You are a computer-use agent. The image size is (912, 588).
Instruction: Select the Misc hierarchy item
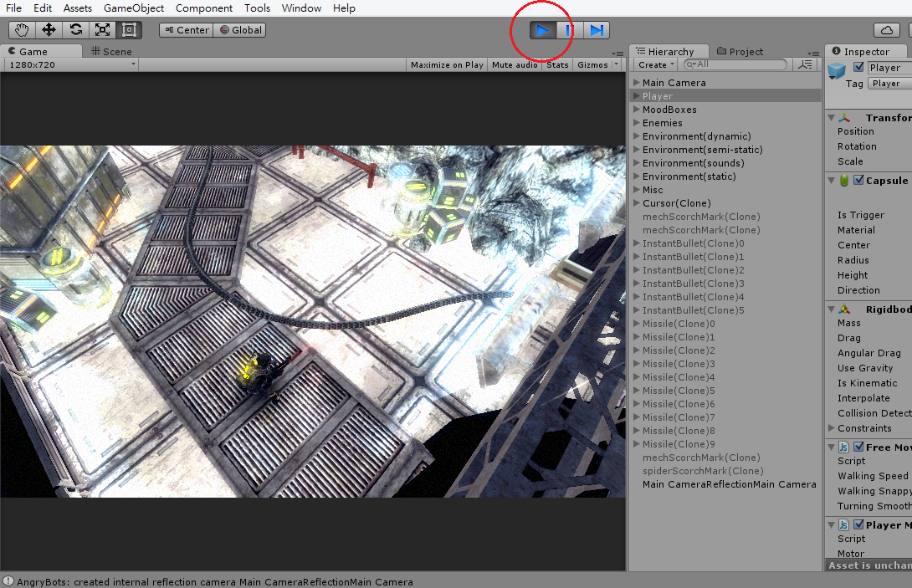pos(653,190)
